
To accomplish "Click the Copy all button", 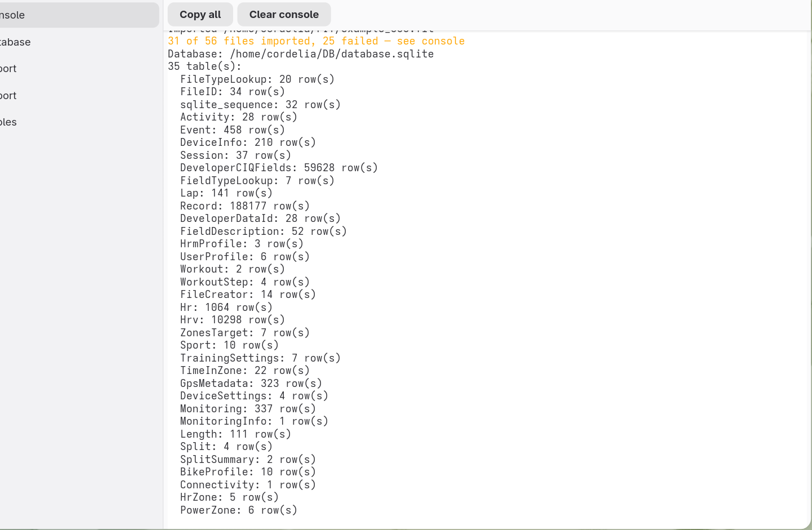I will tap(200, 15).
